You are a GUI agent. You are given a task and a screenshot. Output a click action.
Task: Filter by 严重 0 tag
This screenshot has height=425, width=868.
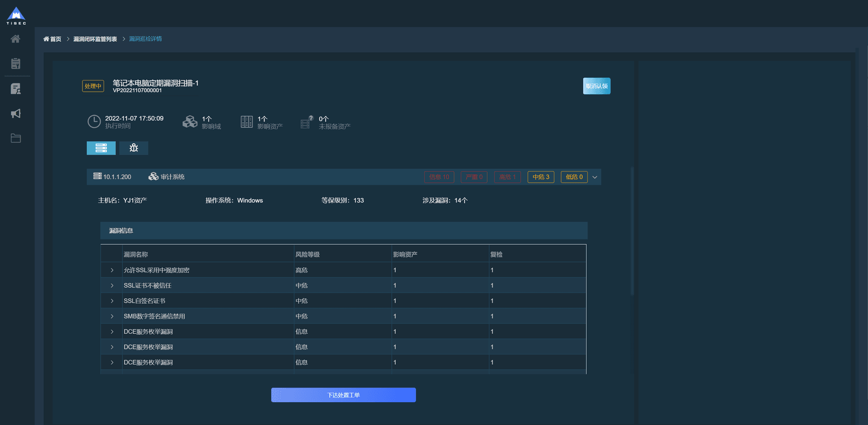[474, 177]
